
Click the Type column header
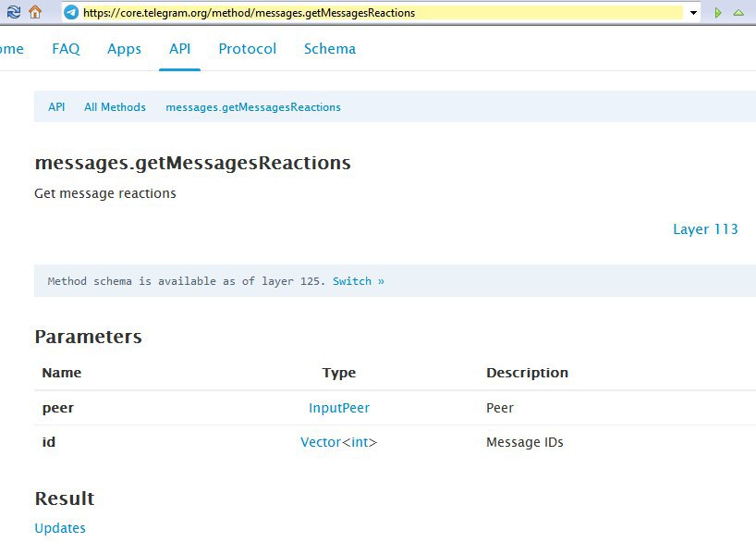click(x=339, y=373)
